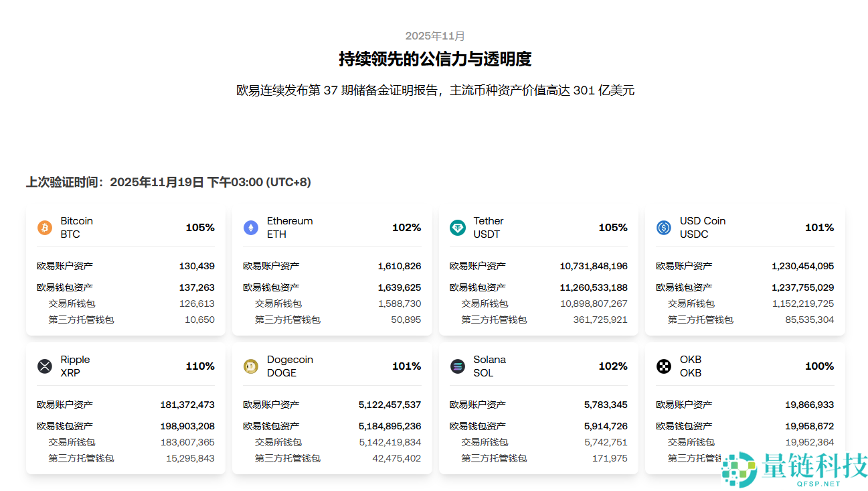Click USD Coin's 101% reserve ratio
868x491 pixels.
(820, 228)
